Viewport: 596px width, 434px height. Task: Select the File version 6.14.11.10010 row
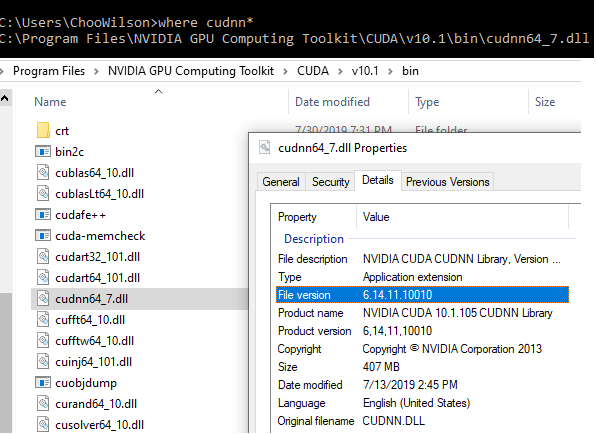(422, 295)
